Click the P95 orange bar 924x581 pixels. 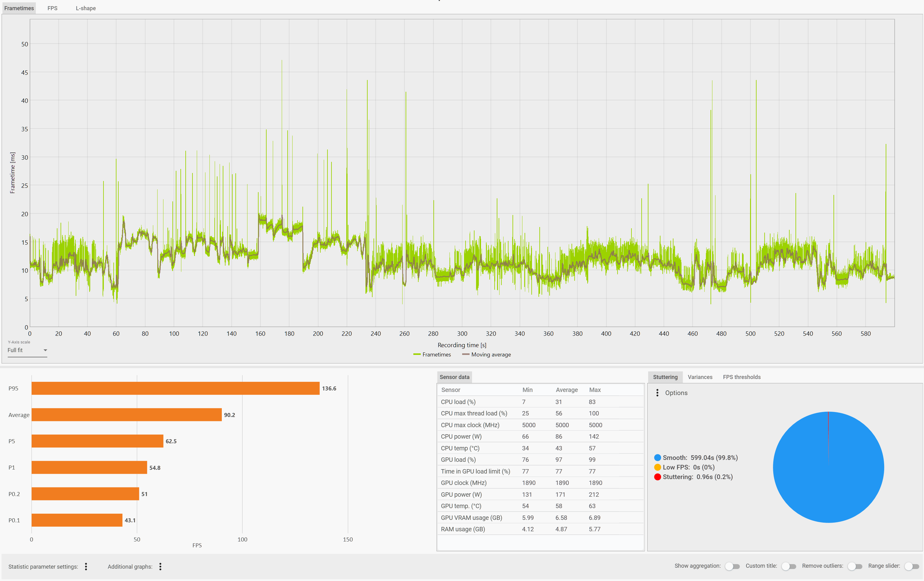pos(175,388)
